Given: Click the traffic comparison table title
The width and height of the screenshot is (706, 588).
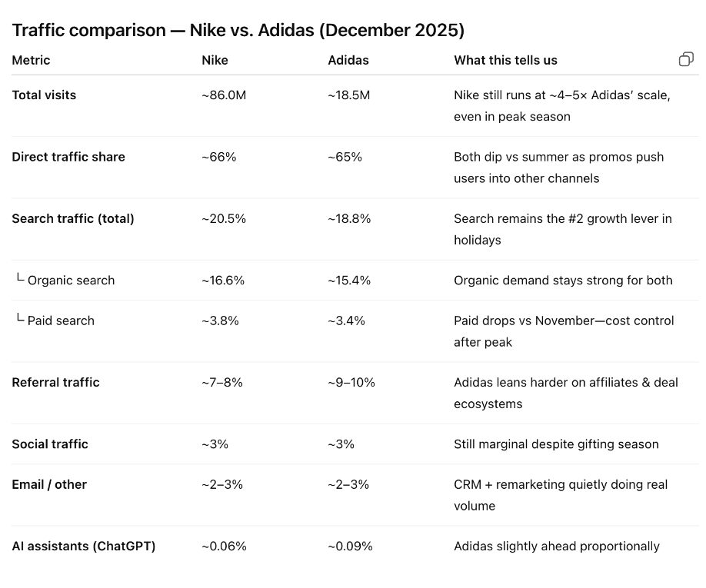Looking at the screenshot, I should pos(238,30).
